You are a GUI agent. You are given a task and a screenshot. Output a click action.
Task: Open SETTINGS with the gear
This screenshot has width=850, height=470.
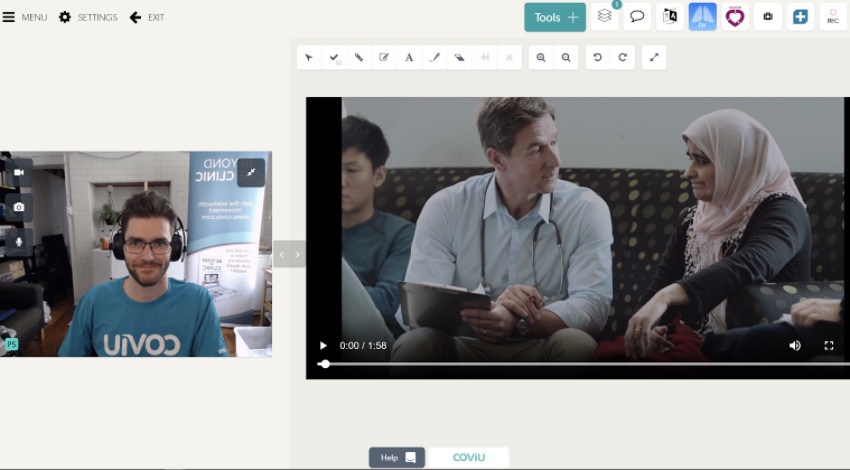coord(88,17)
